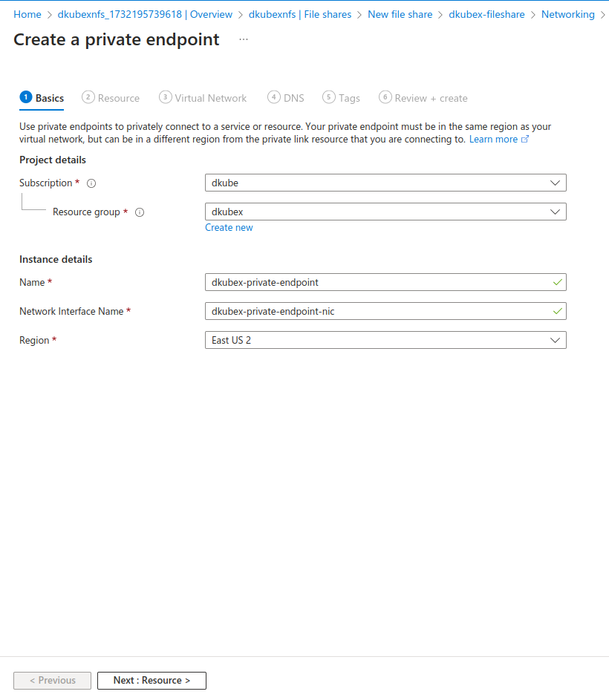Select the Basics tab

(42, 98)
